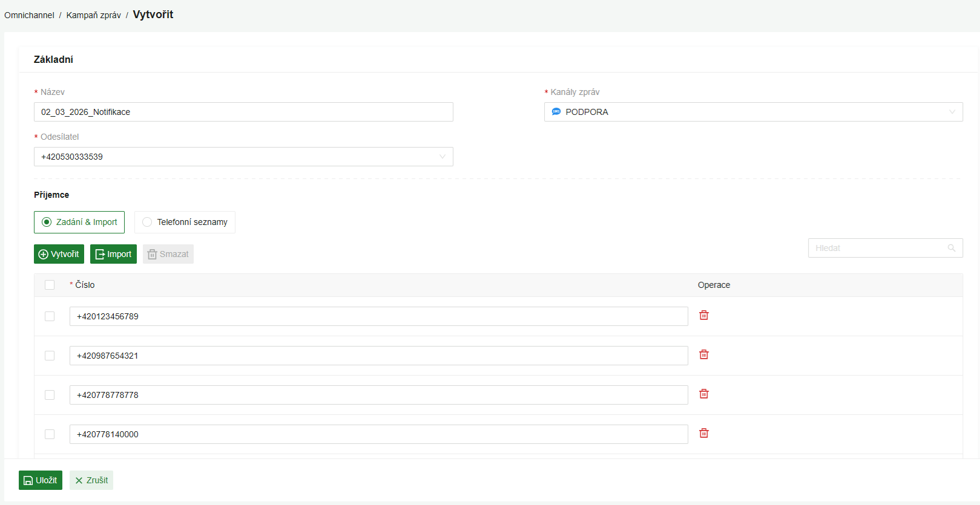
Task: Focus the Název input field
Action: (x=243, y=112)
